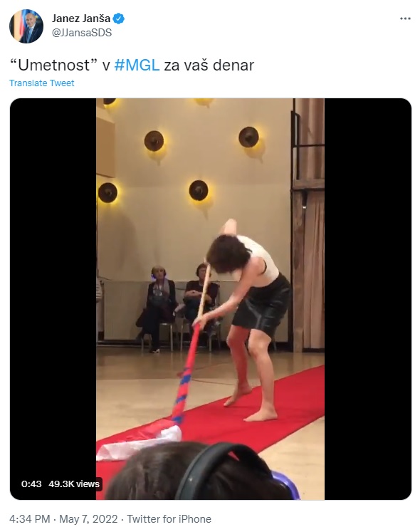Click the seated audience members in video

180,306
